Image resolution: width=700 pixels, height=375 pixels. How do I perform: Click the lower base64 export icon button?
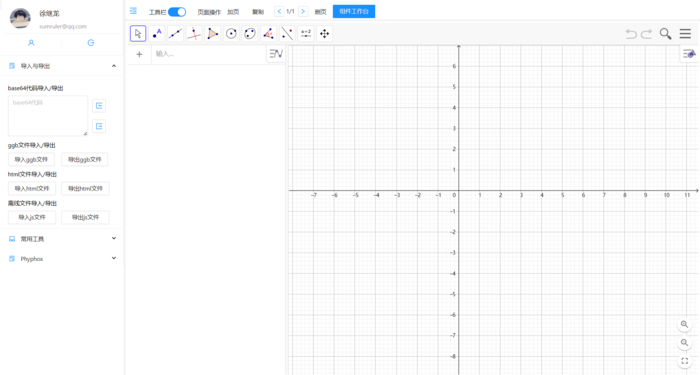pos(99,126)
